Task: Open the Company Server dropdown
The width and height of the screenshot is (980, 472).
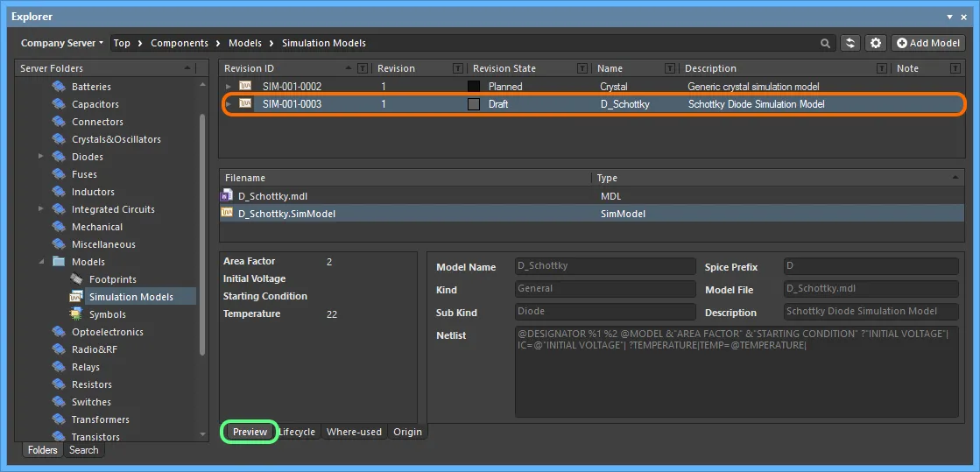Action: click(x=62, y=43)
